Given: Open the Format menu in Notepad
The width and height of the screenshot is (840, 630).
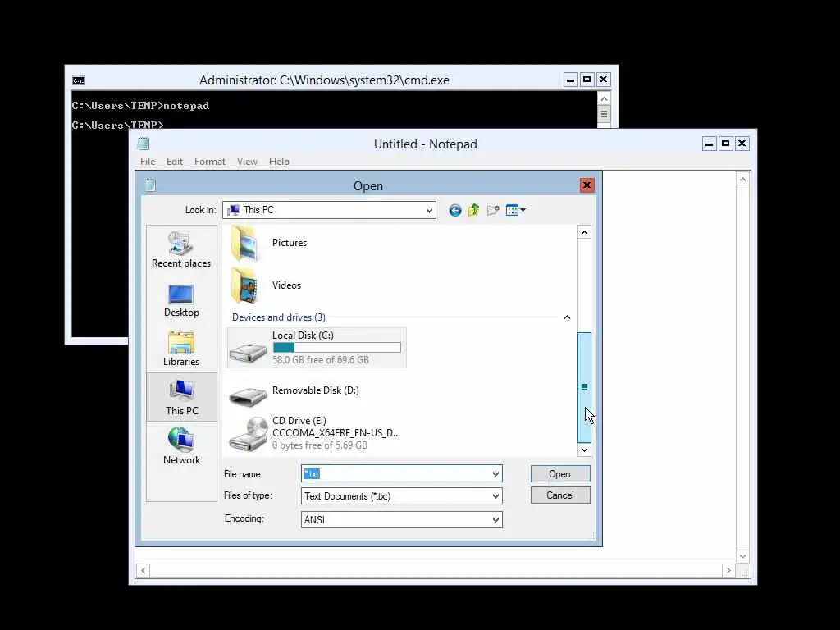Looking at the screenshot, I should 209,162.
